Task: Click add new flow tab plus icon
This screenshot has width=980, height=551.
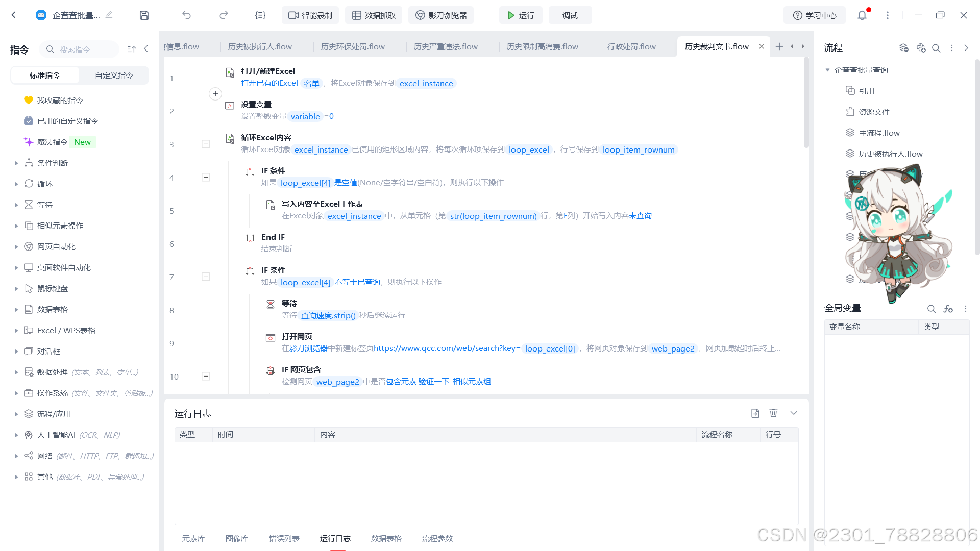Action: point(779,46)
